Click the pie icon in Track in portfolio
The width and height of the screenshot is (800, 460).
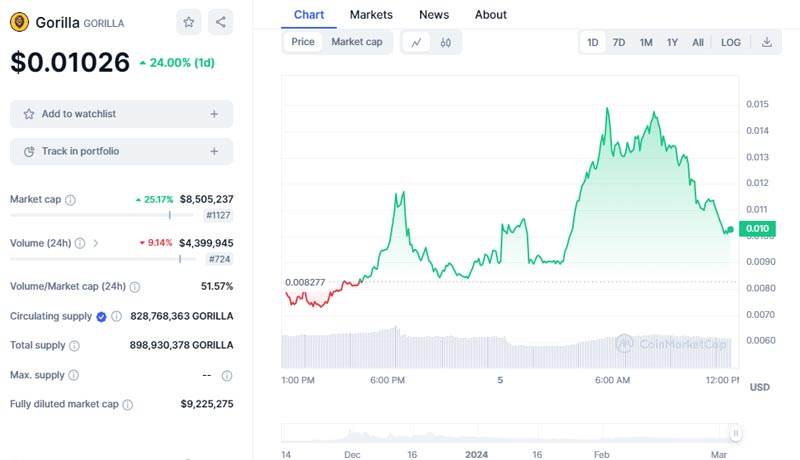pyautogui.click(x=29, y=151)
